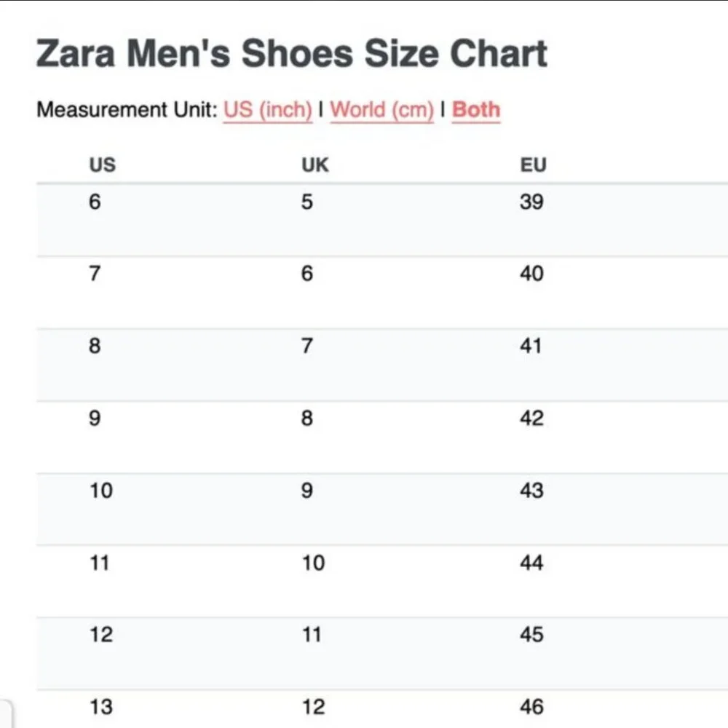
Task: Click US size 13 cell
Action: [x=100, y=707]
